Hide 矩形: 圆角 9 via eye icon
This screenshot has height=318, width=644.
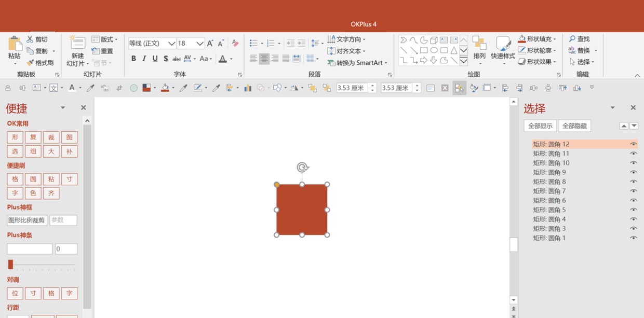point(633,172)
